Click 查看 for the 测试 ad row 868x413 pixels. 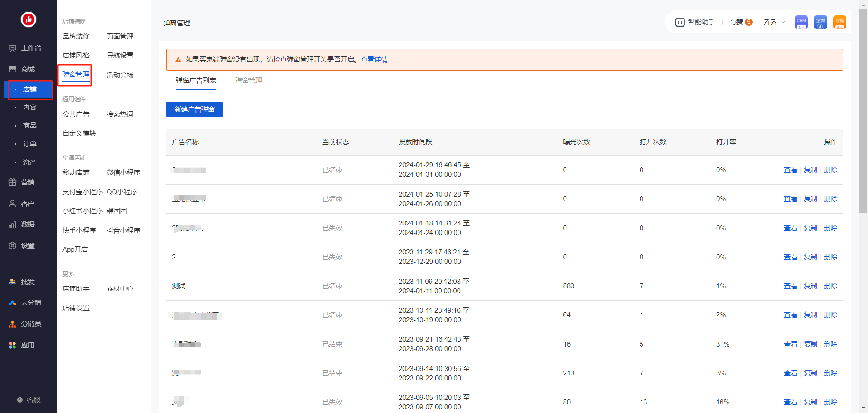tap(790, 286)
